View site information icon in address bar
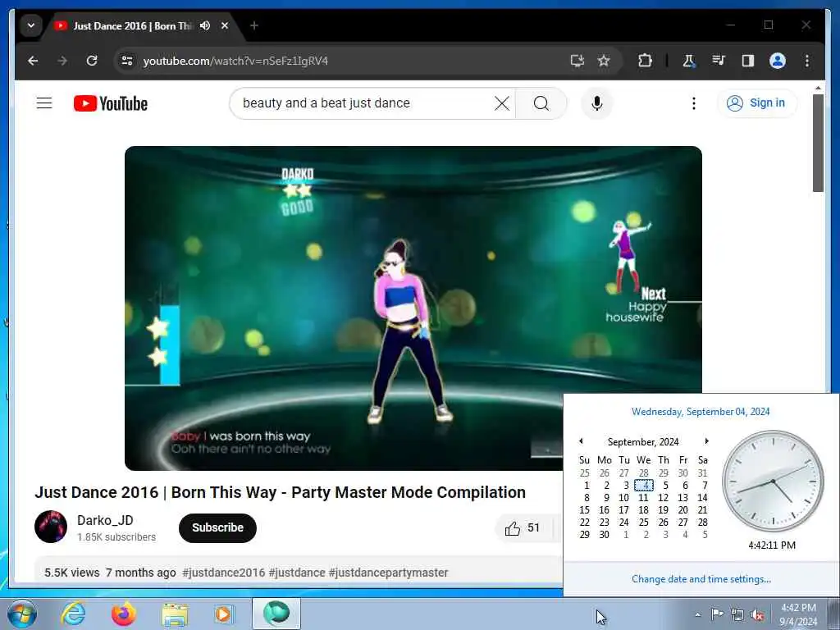Viewport: 840px width, 630px height. click(x=127, y=61)
